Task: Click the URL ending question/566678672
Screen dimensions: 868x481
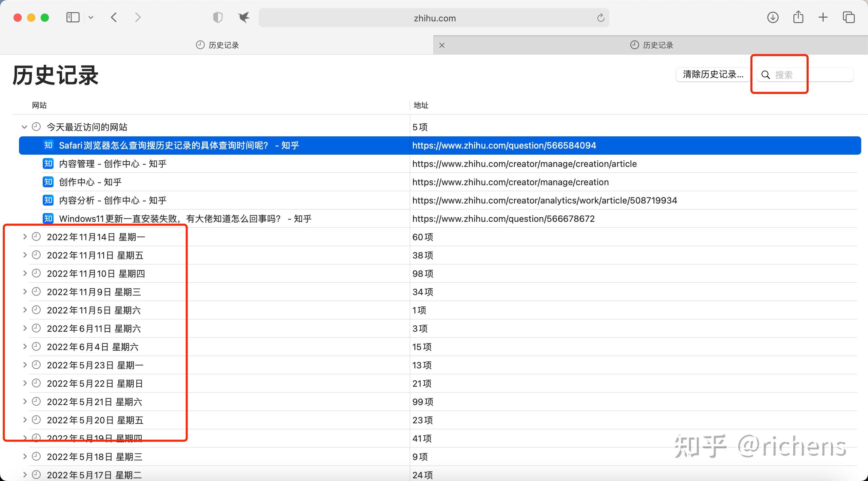Action: click(504, 219)
